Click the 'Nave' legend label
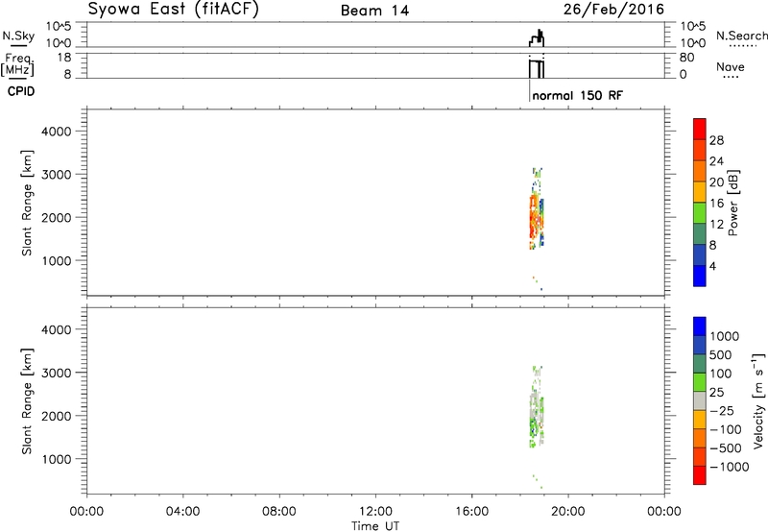This screenshot has width=768, height=532. click(731, 66)
